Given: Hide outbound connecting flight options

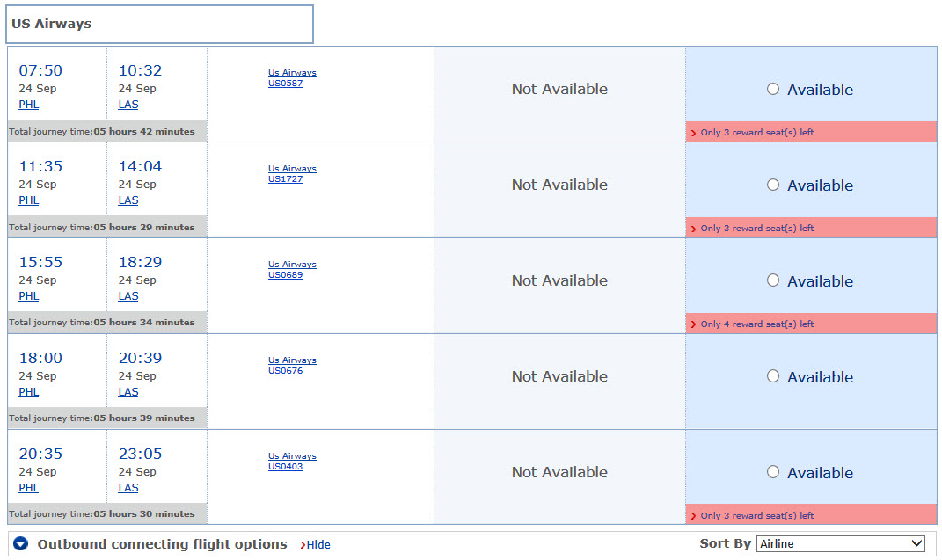Looking at the screenshot, I should (316, 544).
